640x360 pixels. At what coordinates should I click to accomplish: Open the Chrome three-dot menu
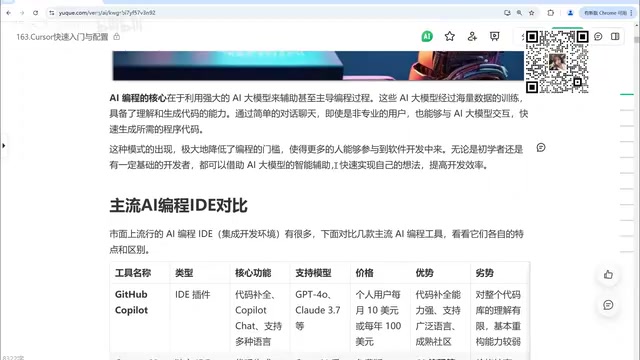(632, 13)
